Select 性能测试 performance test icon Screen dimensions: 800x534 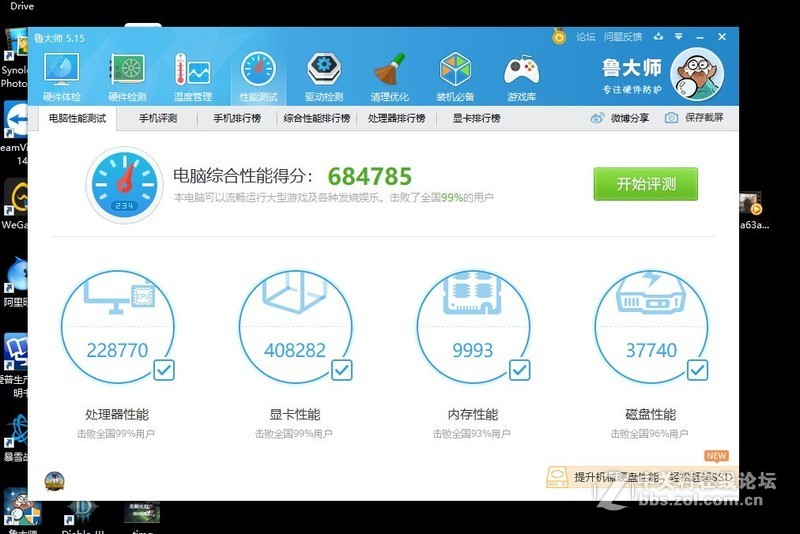tap(259, 77)
